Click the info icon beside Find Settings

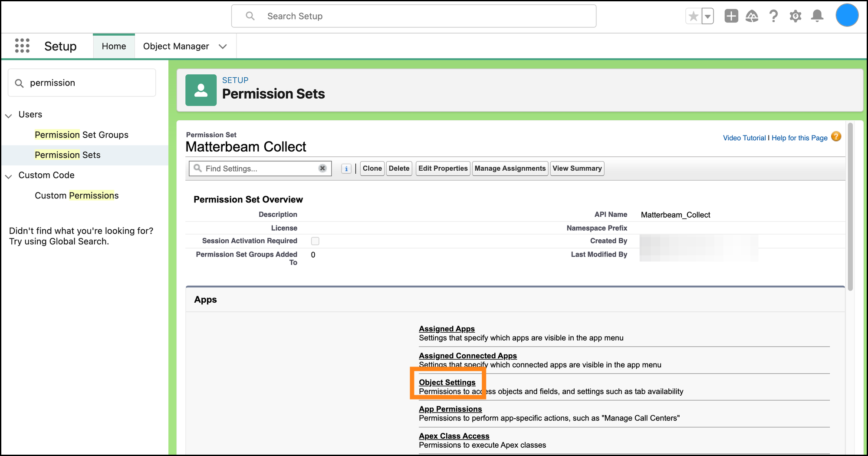coord(346,169)
